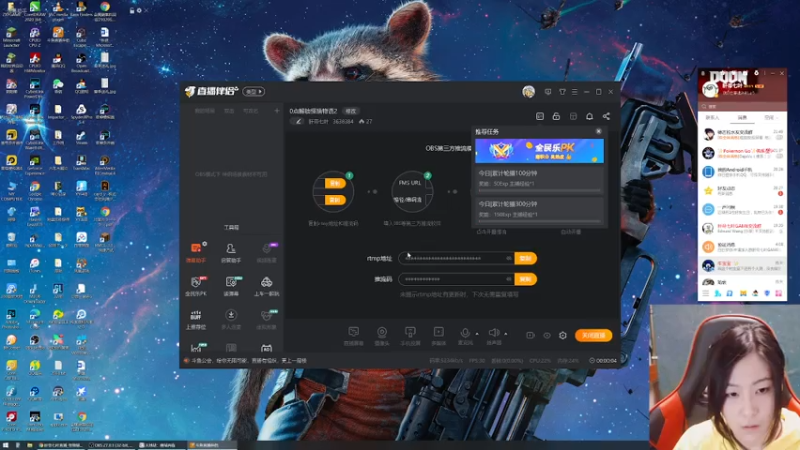Copy the 推流码 with orange button

click(x=526, y=279)
